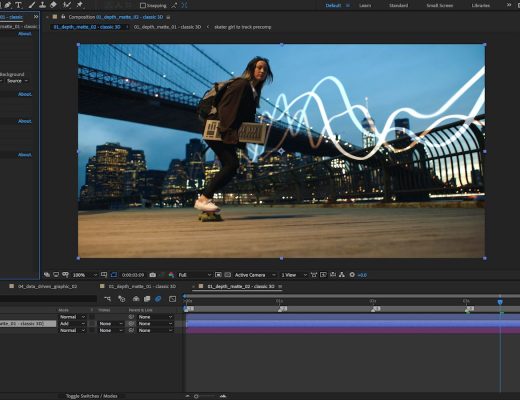This screenshot has height=400, width=520.
Task: Click the comp flowchart icon in viewer
Action: (342, 275)
